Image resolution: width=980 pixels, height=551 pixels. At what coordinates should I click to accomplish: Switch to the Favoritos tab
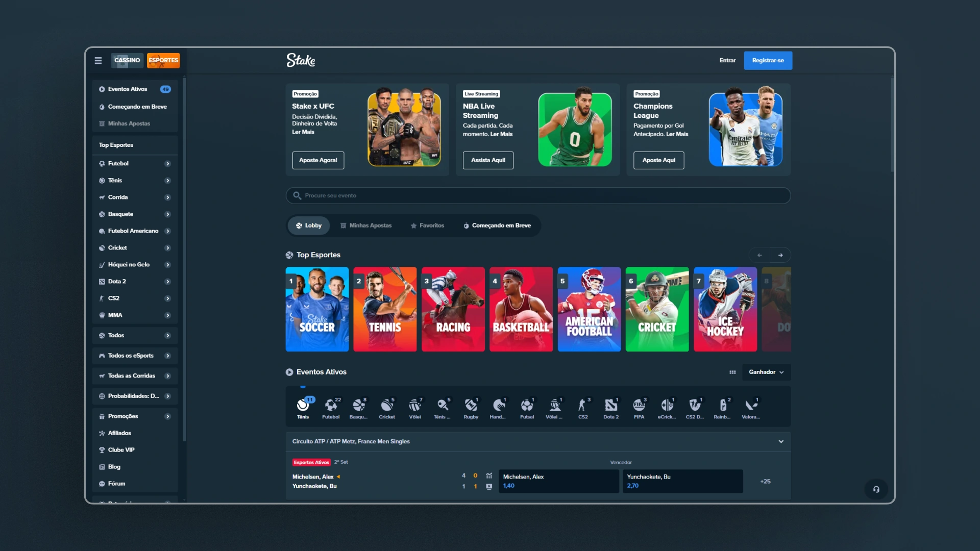coord(427,226)
